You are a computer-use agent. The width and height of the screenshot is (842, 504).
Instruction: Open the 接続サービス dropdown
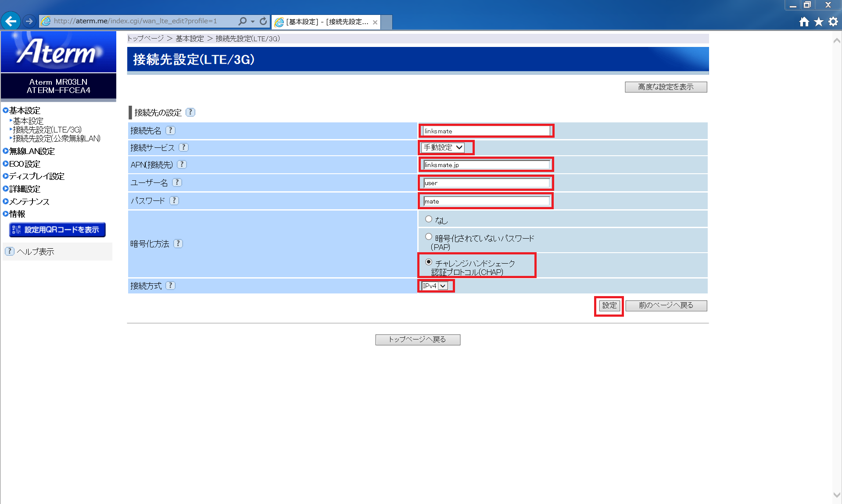pyautogui.click(x=443, y=147)
